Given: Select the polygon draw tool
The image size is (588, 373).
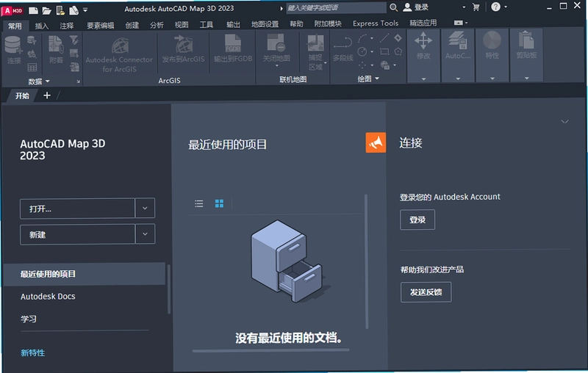Looking at the screenshot, I should 398,51.
